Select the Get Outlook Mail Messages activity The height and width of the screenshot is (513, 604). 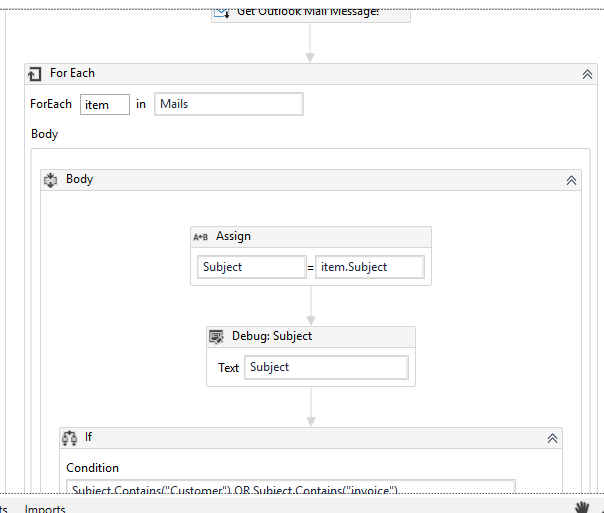[x=310, y=11]
